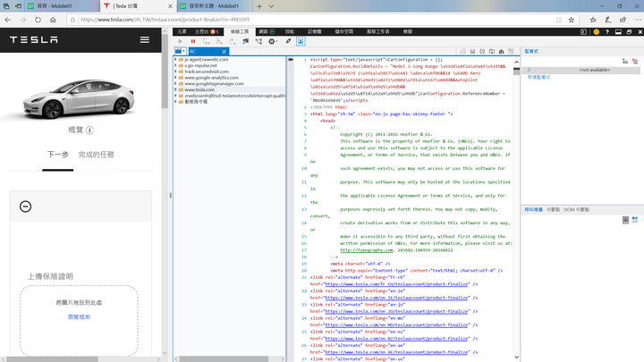Open the exception stop-sign dropdown
Viewport: 644px width, 362px height.
[x=273, y=41]
